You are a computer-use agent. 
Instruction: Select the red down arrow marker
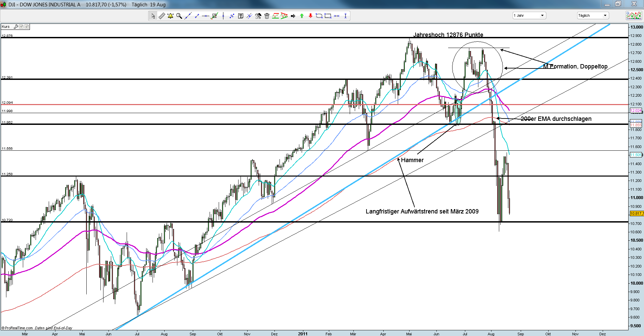point(310,16)
